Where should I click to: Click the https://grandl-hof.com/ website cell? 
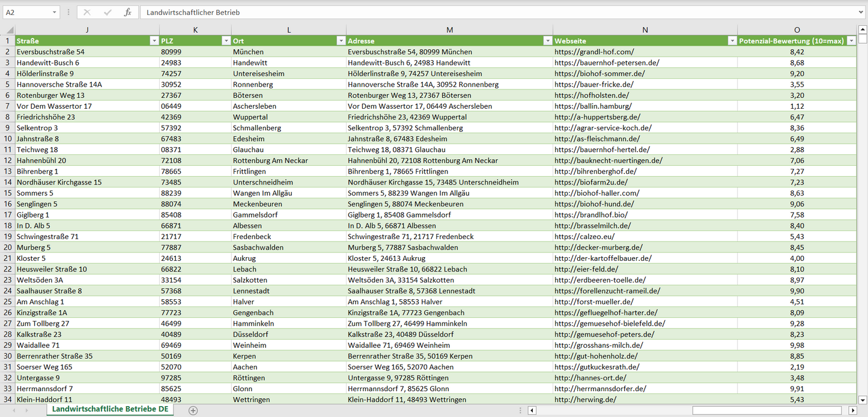click(x=593, y=52)
